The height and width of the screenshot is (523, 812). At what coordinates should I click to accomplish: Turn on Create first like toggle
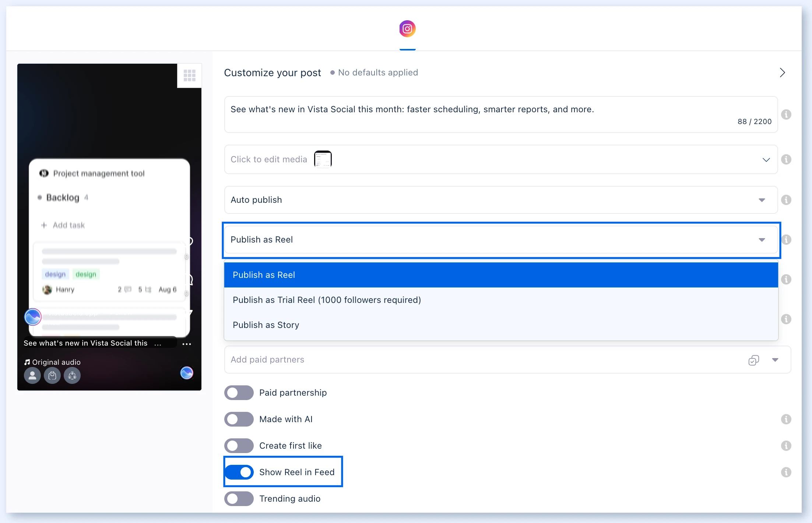(x=239, y=446)
